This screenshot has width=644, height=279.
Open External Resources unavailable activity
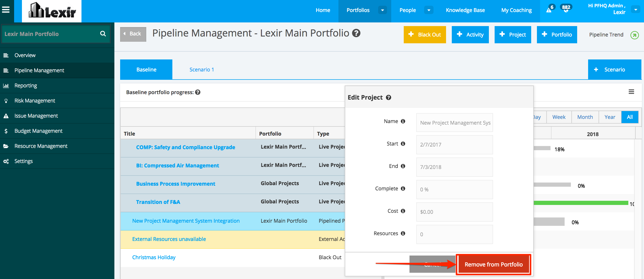169,239
